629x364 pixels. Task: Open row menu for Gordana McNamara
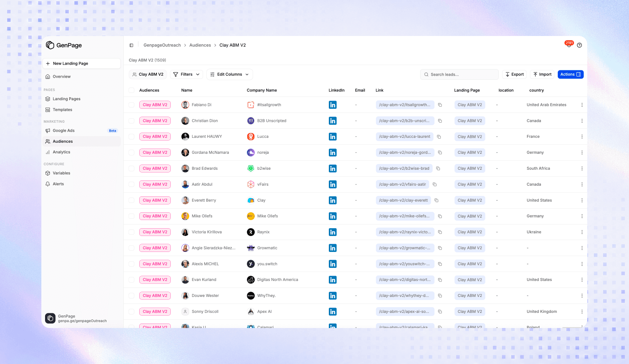[x=581, y=153]
